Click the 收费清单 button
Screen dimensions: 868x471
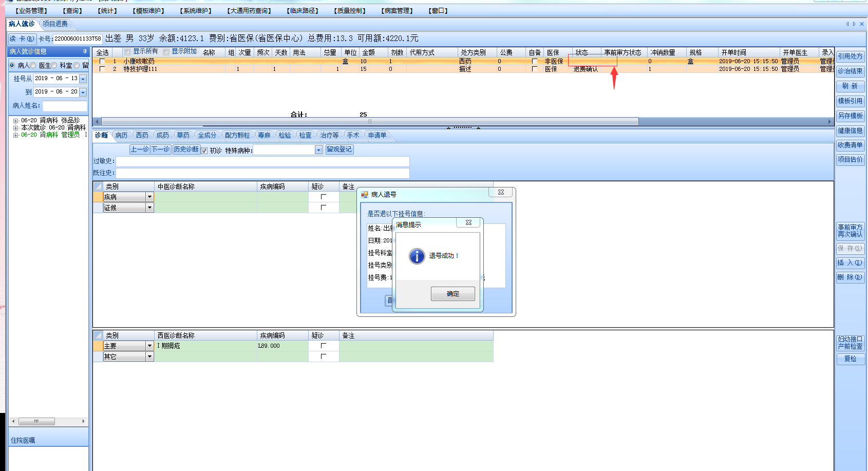tap(850, 145)
